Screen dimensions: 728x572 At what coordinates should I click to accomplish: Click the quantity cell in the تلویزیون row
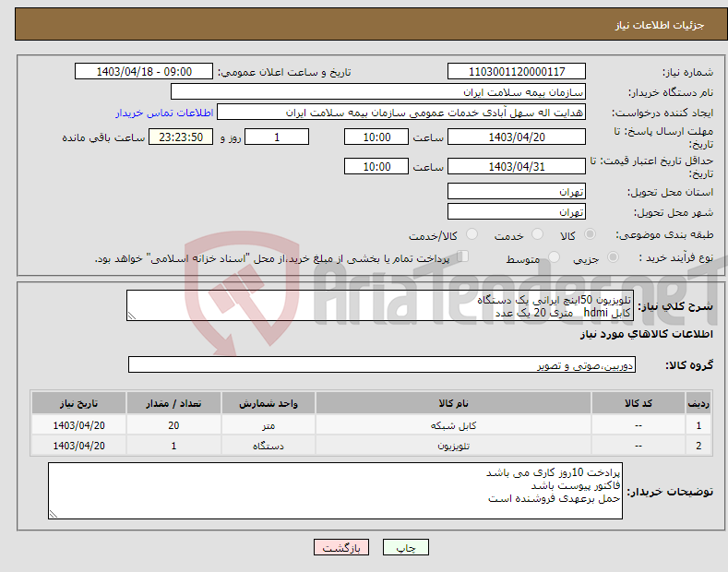pos(173,446)
